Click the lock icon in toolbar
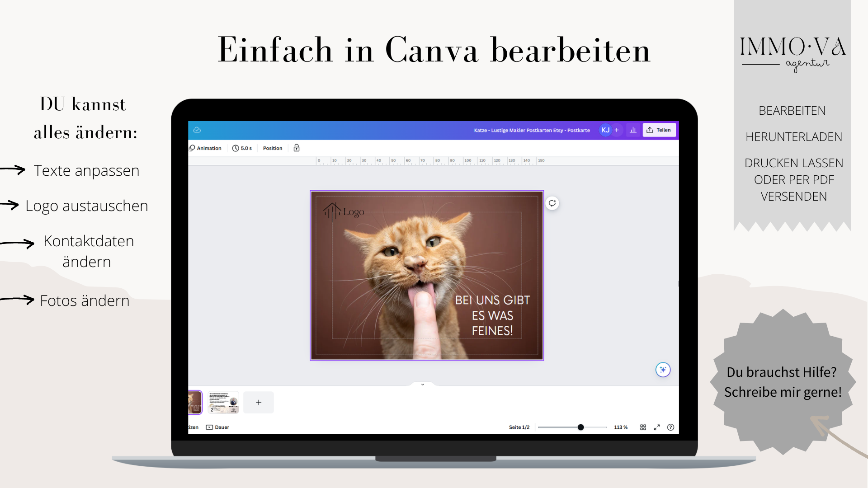The image size is (868, 488). 297,148
